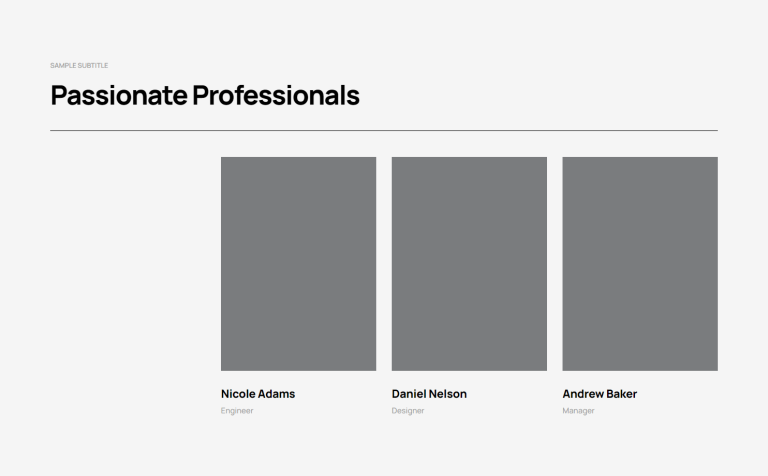Click the word 'Passionate' in the heading

pyautogui.click(x=119, y=96)
